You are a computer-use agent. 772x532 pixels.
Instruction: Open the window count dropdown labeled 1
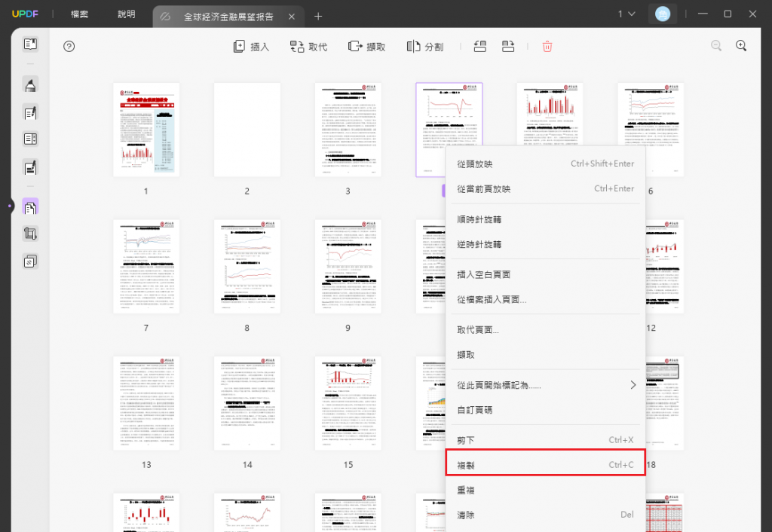[x=626, y=14]
